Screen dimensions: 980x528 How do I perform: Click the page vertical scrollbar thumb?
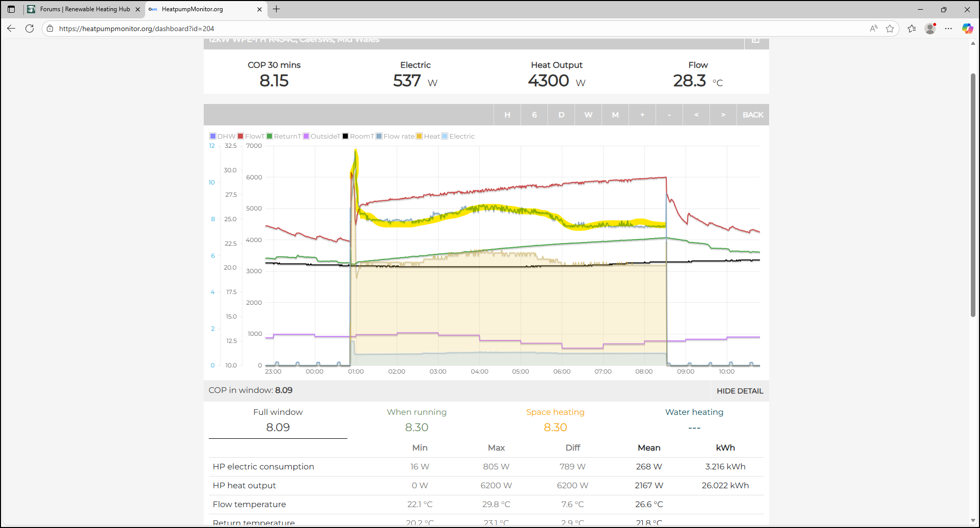973,194
